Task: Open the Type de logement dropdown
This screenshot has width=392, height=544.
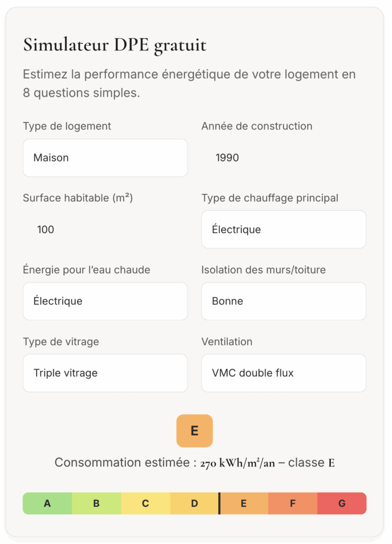Action: [x=105, y=158]
